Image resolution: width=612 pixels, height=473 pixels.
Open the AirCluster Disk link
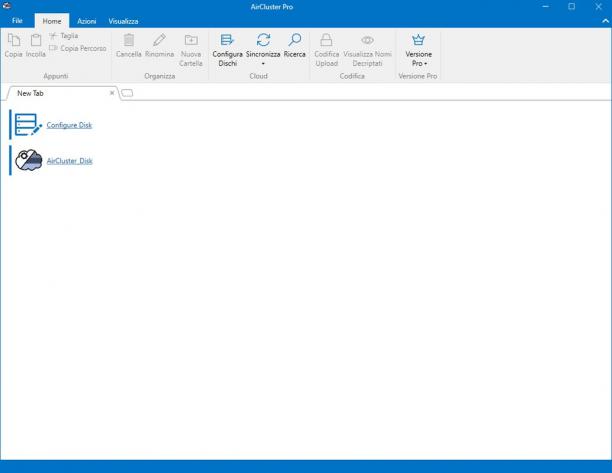[x=69, y=161]
